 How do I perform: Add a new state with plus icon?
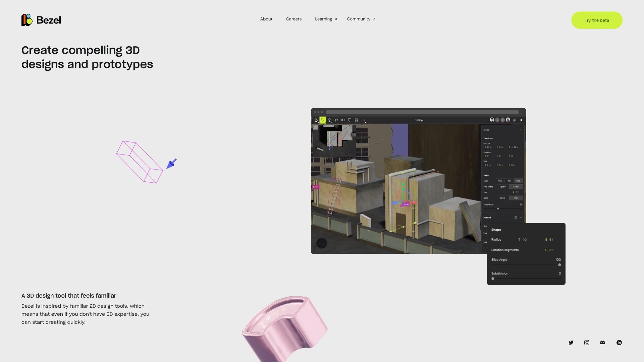point(521,130)
